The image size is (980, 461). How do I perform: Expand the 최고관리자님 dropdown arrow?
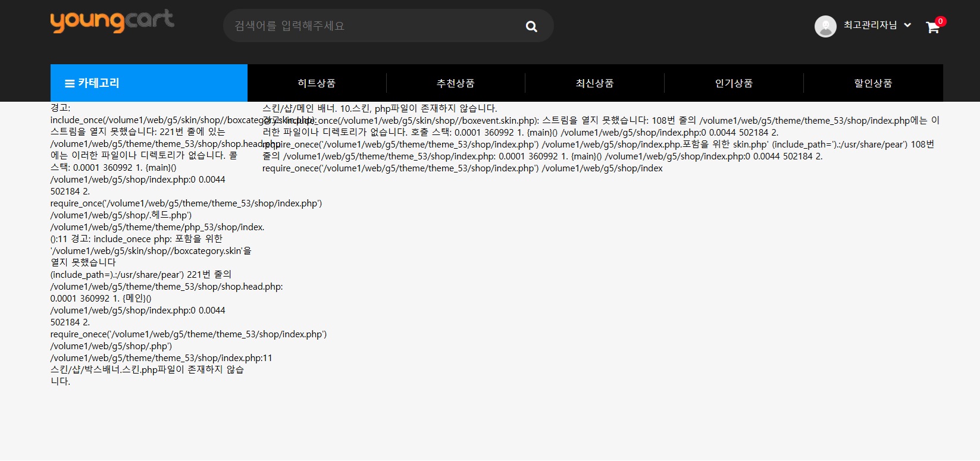click(x=907, y=25)
